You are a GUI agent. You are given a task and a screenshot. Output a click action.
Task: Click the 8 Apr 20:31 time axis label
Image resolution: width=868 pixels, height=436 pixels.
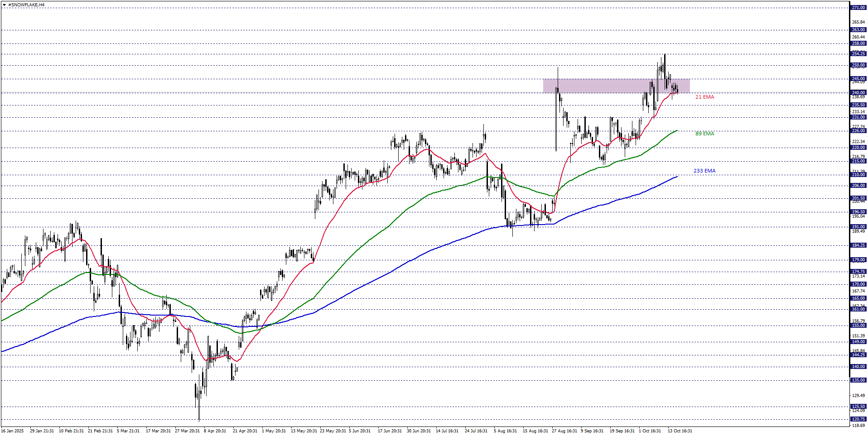pyautogui.click(x=215, y=431)
